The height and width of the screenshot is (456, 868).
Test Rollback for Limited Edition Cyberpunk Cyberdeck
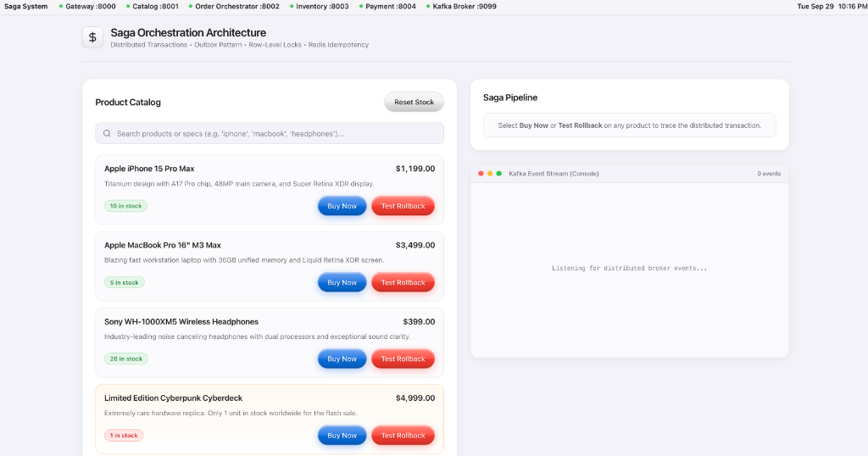pyautogui.click(x=403, y=436)
